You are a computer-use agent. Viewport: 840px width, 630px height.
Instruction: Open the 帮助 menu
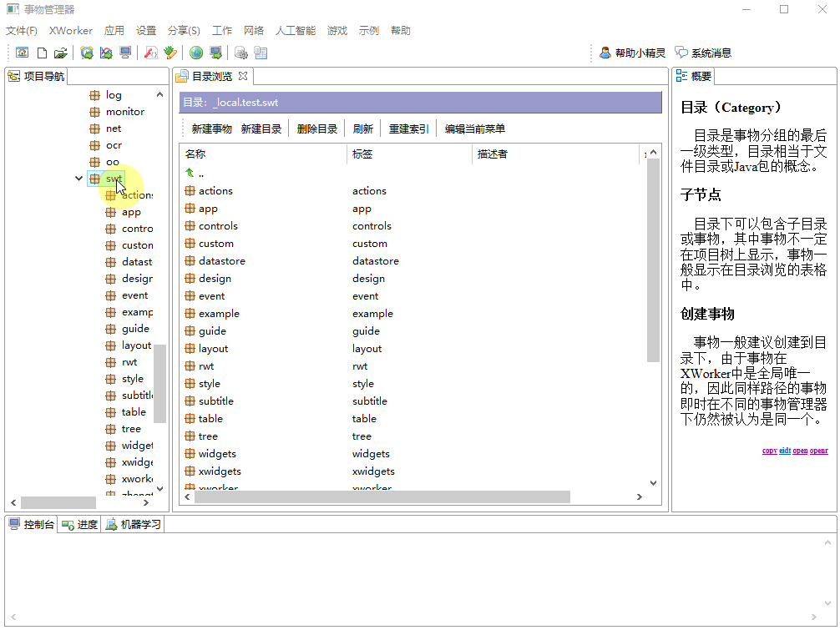click(400, 31)
